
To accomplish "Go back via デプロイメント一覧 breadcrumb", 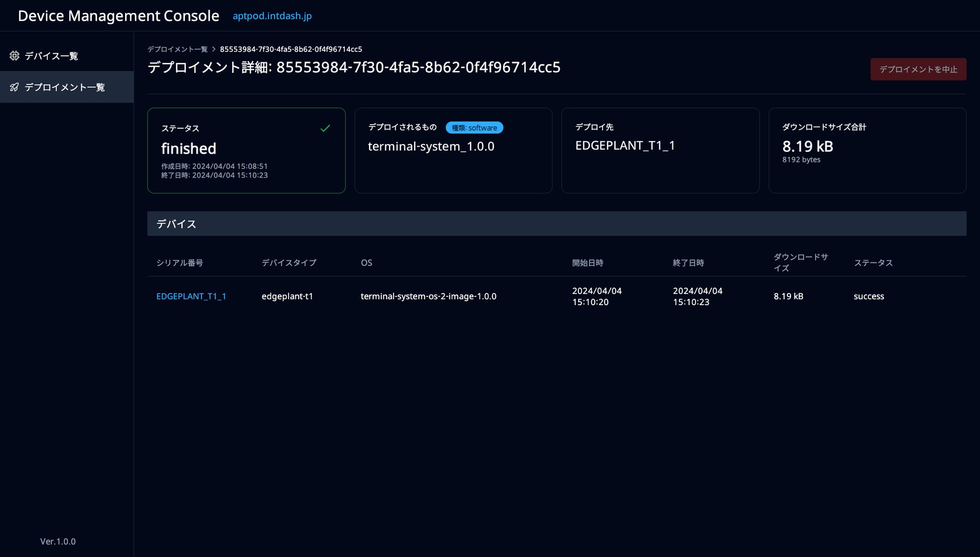I will click(177, 49).
